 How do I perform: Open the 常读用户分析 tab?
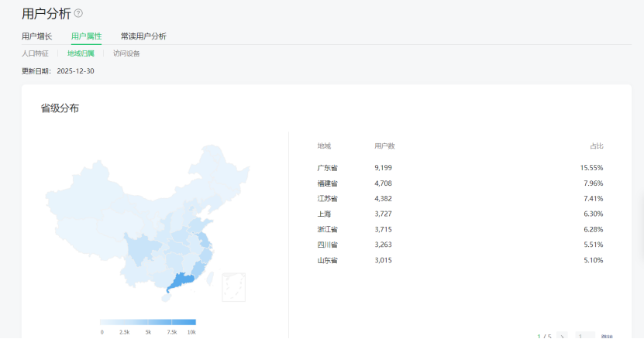(143, 36)
